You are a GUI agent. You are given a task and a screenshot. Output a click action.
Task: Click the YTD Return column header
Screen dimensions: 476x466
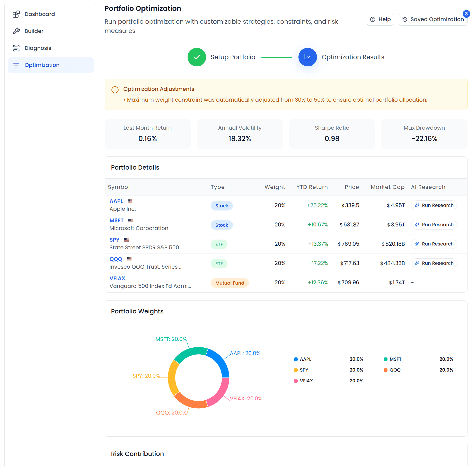[312, 187]
